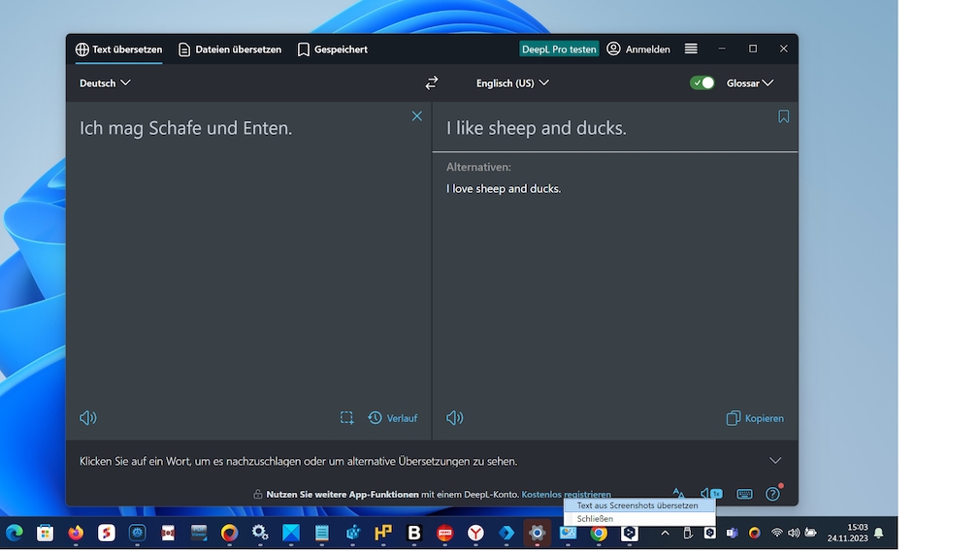Viewport: 980px width, 551px height.
Task: Select alternative 'I love sheep and ducks.'
Action: click(504, 188)
